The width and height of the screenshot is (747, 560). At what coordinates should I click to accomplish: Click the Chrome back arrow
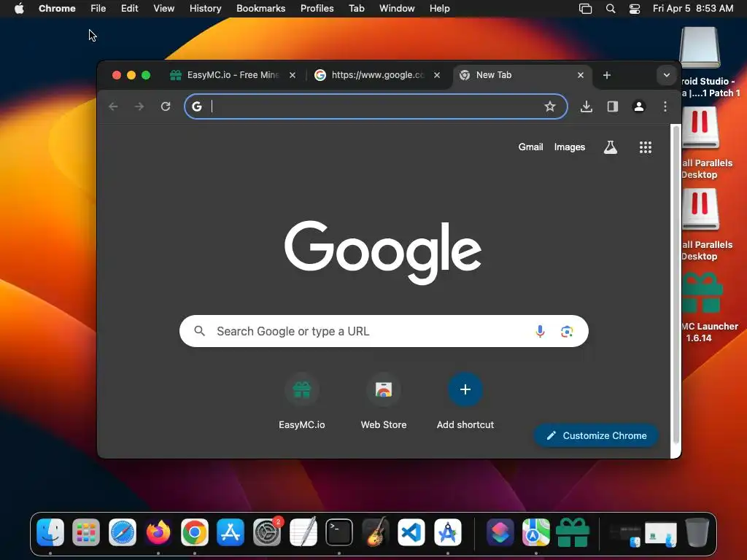113,106
